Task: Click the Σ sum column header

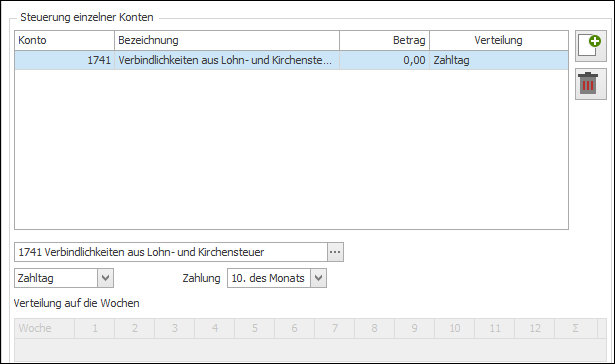Action: point(576,328)
